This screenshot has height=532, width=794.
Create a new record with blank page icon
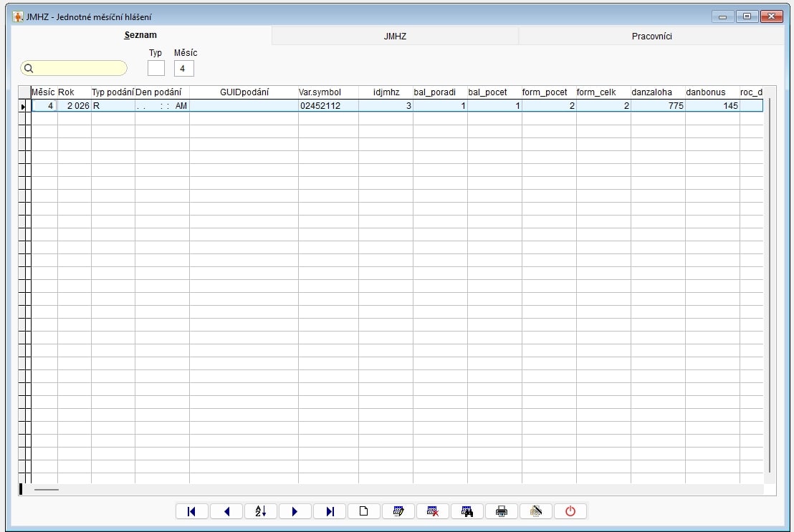click(x=364, y=511)
